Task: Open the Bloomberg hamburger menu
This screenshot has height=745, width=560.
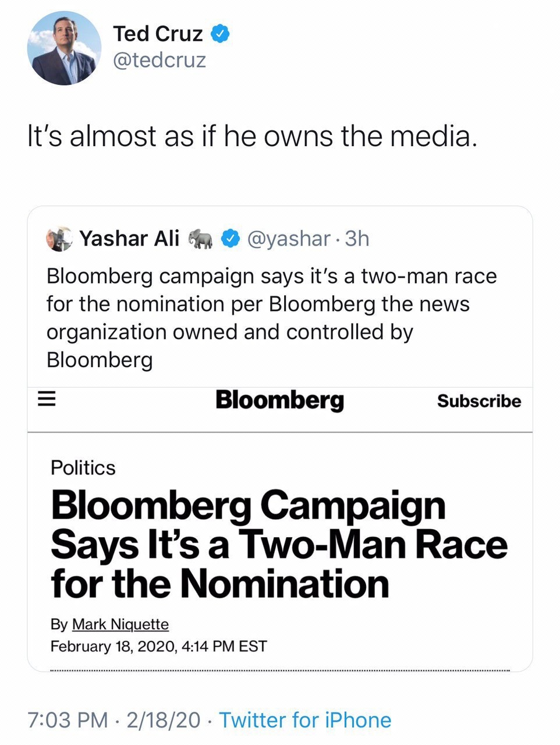Action: [x=46, y=400]
